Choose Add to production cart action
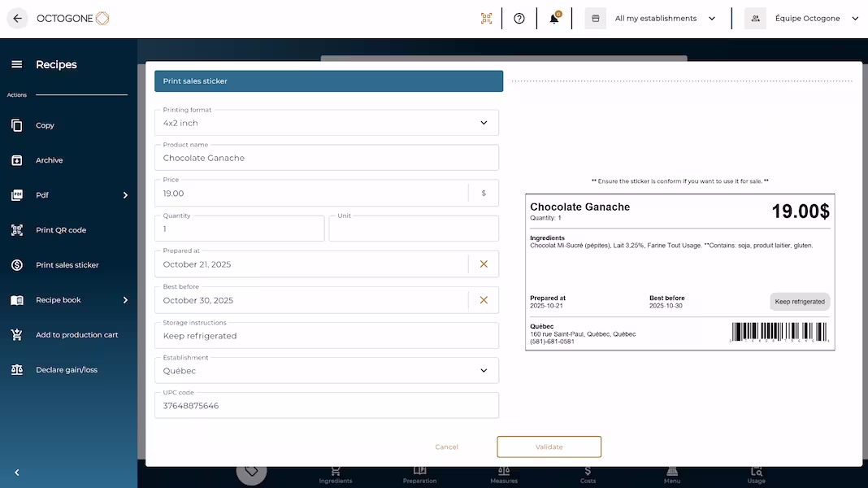 76,335
